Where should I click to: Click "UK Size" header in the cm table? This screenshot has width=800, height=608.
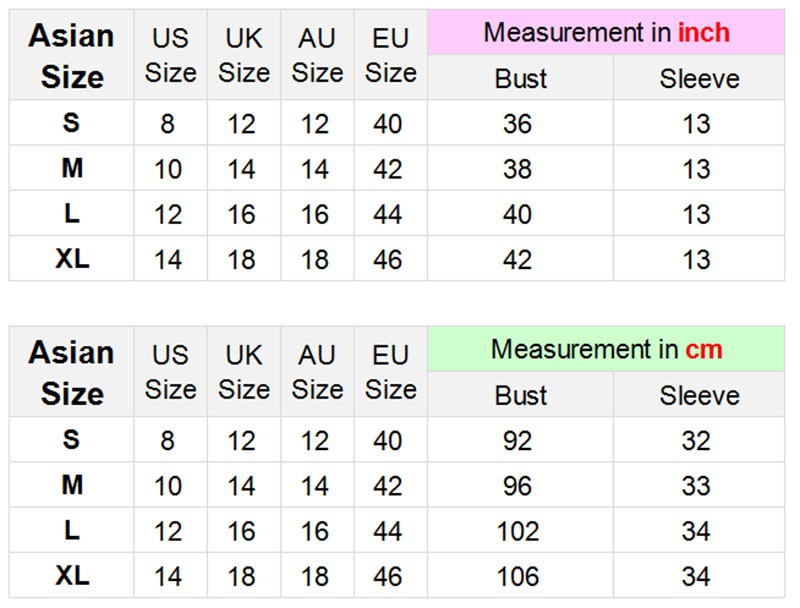244,372
